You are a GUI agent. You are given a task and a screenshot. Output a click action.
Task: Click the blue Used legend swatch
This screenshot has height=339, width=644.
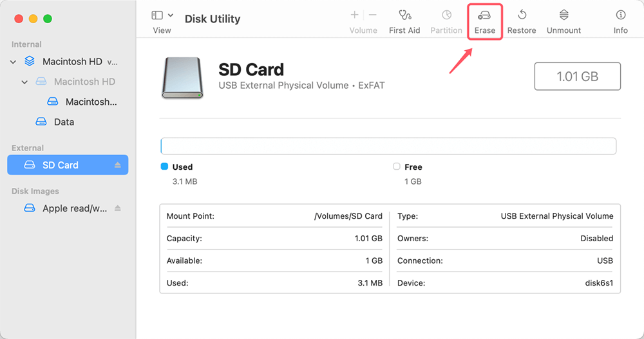click(164, 166)
